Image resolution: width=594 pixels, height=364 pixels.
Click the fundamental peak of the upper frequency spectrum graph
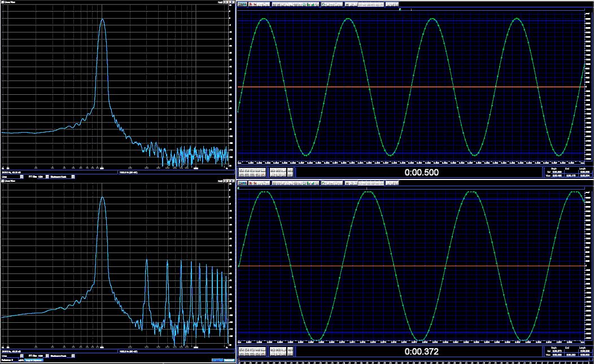click(x=102, y=20)
